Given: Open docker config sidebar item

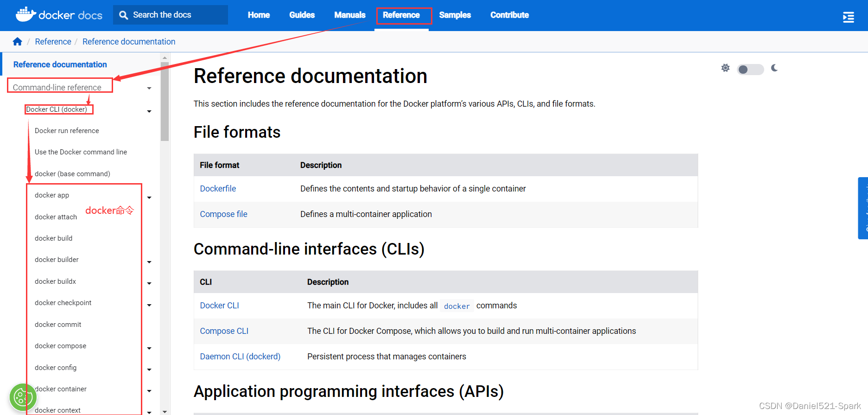Looking at the screenshot, I should coord(56,368).
